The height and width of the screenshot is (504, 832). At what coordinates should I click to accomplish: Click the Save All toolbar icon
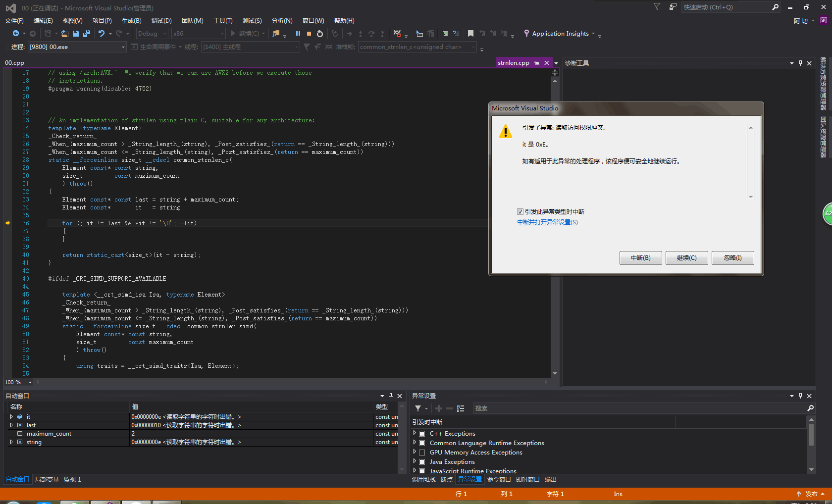pyautogui.click(x=87, y=34)
